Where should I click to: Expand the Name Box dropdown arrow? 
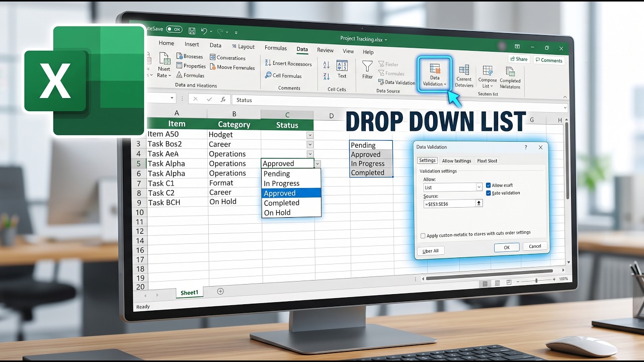point(172,99)
